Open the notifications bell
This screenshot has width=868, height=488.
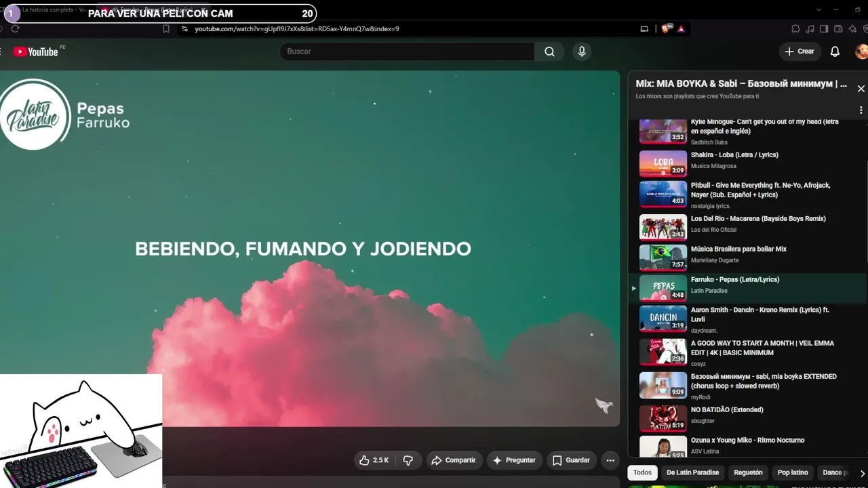click(835, 52)
